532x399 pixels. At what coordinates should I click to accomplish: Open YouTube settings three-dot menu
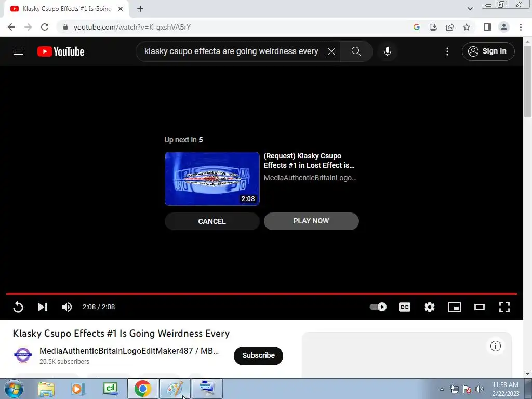(x=447, y=51)
